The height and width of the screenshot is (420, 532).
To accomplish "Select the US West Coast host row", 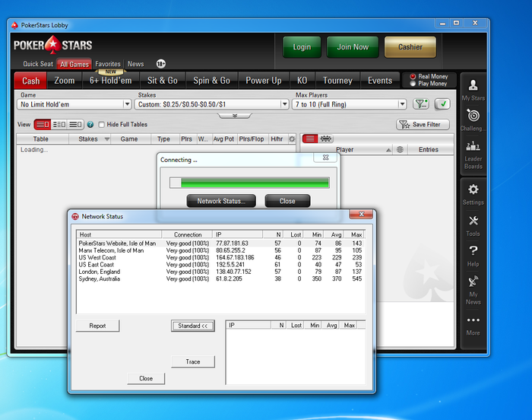I will click(220, 258).
